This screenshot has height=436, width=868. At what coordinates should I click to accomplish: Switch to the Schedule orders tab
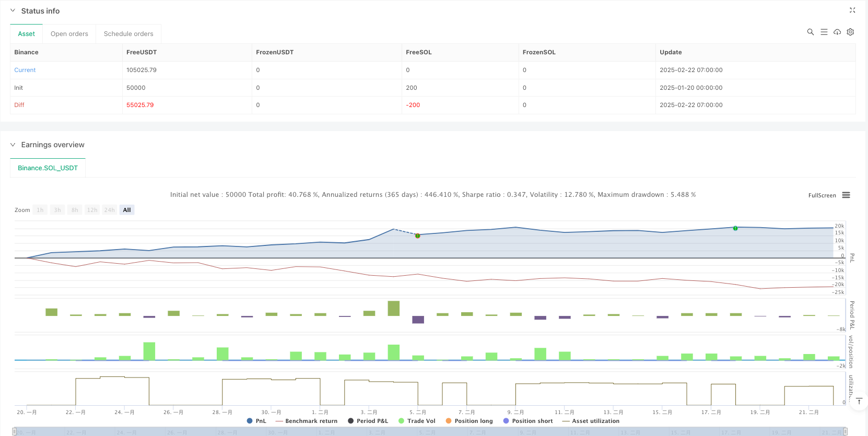click(128, 34)
